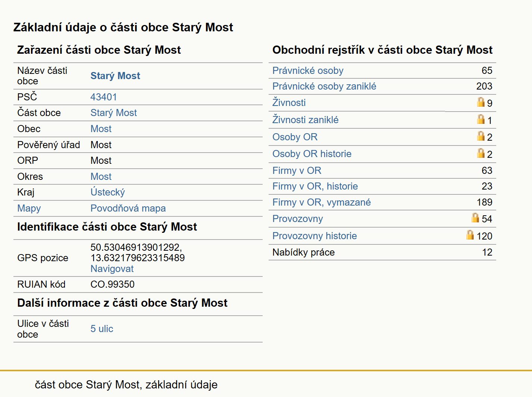Follow the Firmy v OR link

coord(297,171)
